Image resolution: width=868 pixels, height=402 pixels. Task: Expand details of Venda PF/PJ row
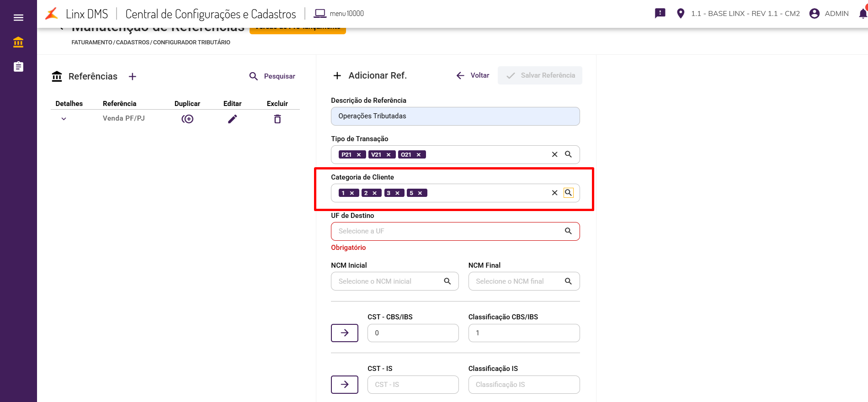64,119
